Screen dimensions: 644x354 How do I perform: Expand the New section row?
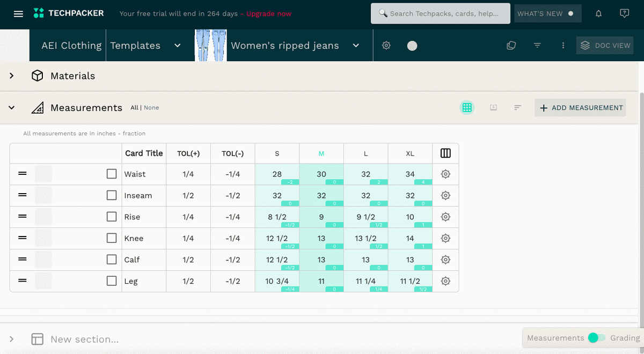pos(11,339)
